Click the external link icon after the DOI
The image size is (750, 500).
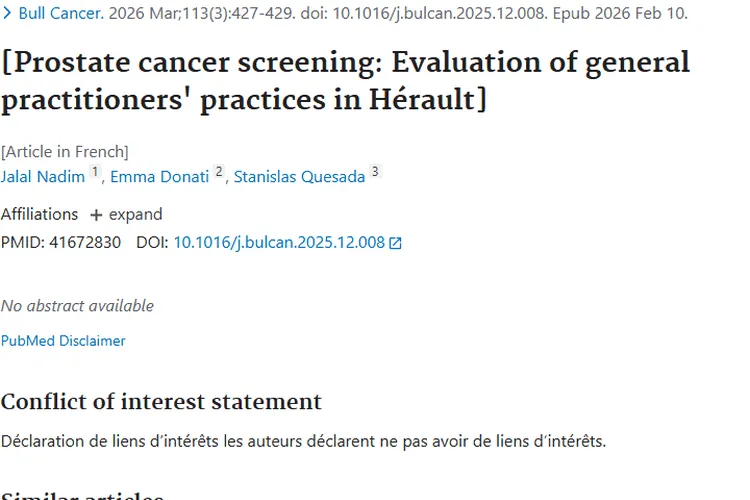395,243
